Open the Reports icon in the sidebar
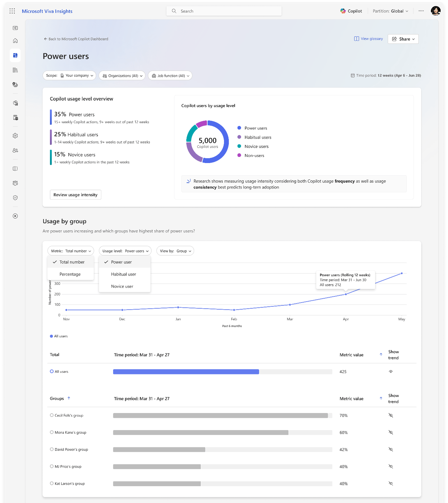 [x=15, y=118]
